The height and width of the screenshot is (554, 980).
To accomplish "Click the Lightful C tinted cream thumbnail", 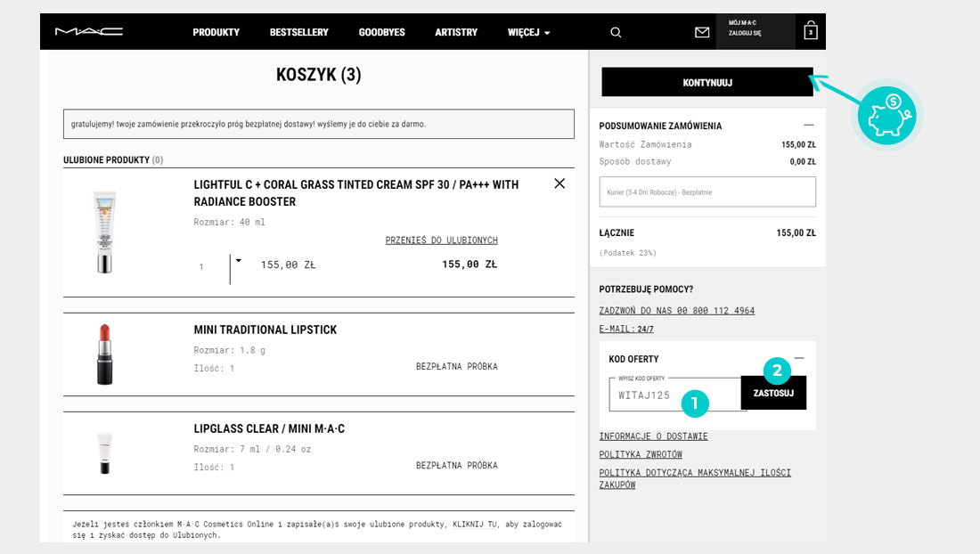I will coord(104,232).
